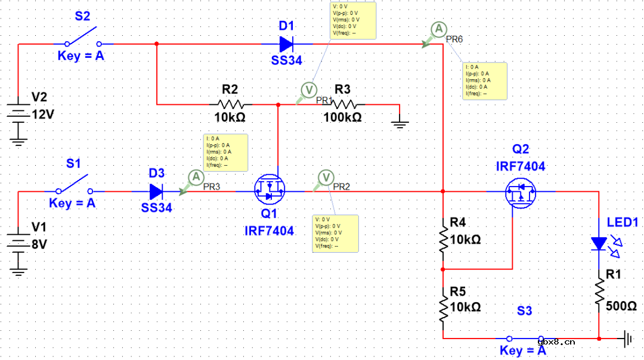Viewport: 644px width, 360px height.
Task: Select resistor R1 500Ω below LED1
Action: [597, 295]
